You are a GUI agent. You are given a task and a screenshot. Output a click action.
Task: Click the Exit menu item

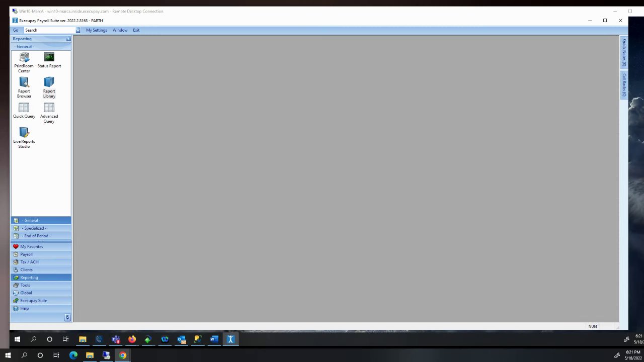136,30
